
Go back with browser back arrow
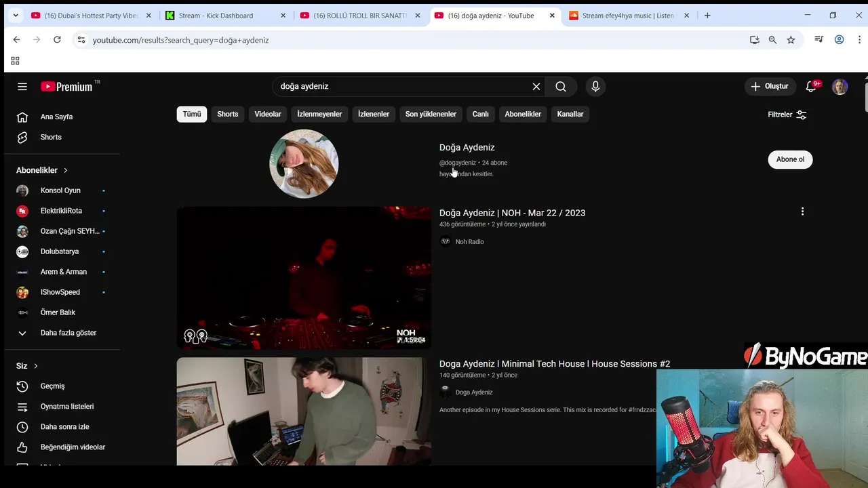(17, 40)
